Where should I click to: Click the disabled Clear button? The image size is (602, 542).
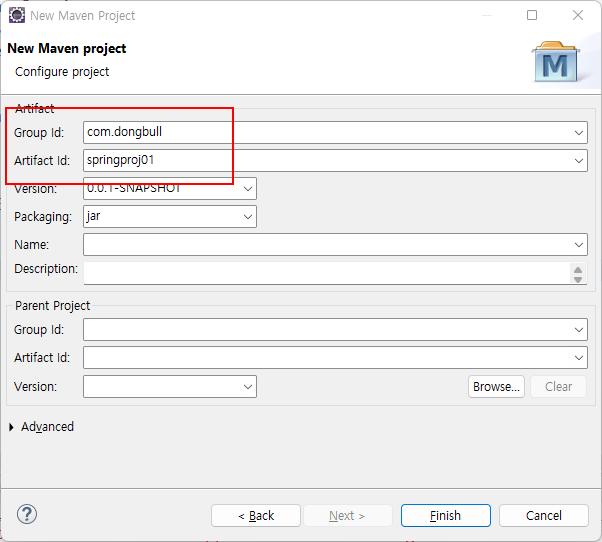coord(558,387)
